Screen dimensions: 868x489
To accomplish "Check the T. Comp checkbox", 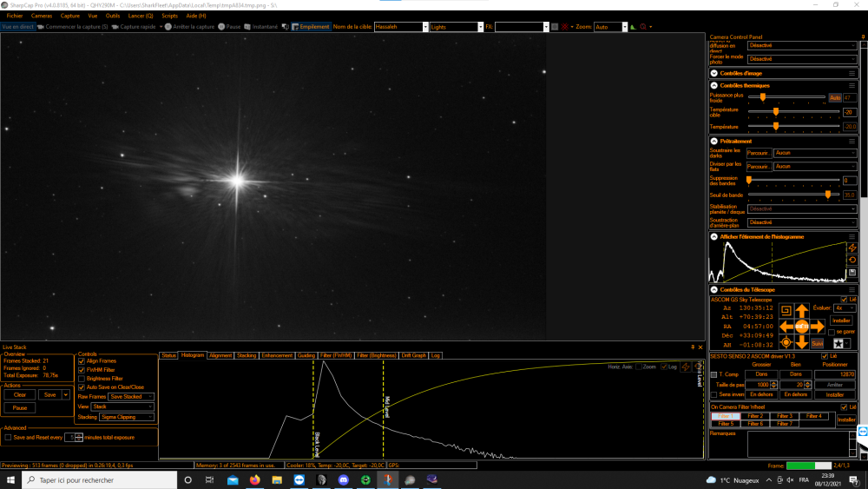I will [x=714, y=375].
